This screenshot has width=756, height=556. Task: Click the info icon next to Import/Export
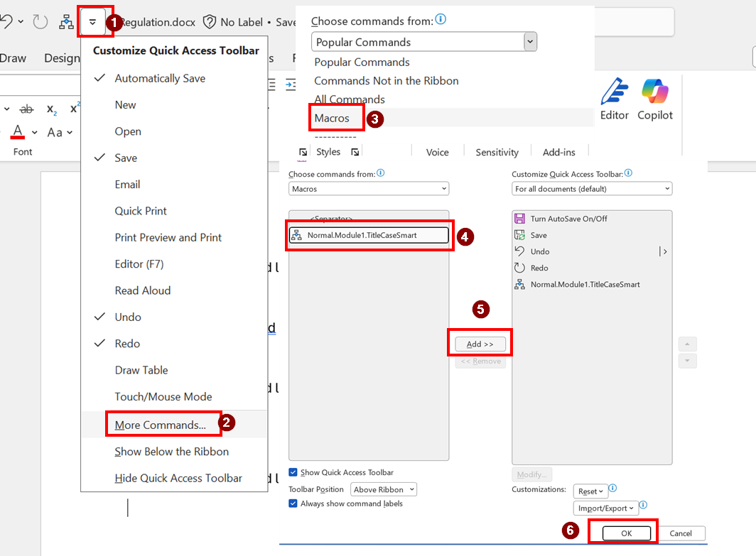643,505
